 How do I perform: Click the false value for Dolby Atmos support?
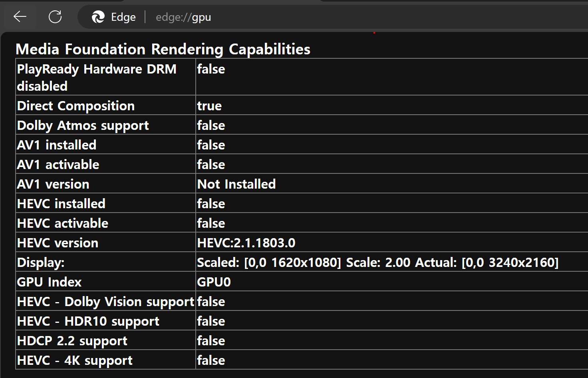pos(211,125)
